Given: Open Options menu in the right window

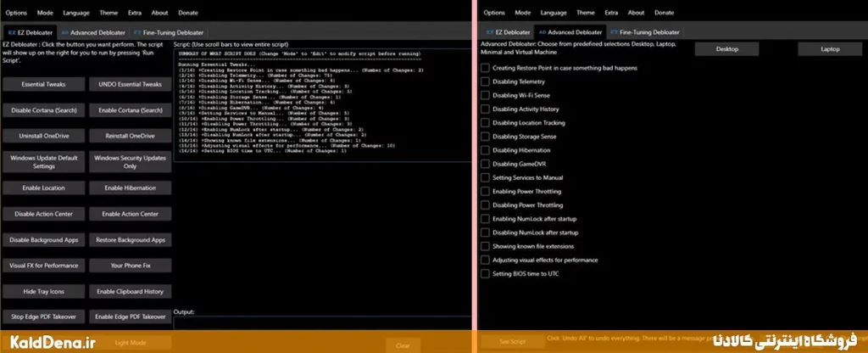Looking at the screenshot, I should [x=494, y=13].
